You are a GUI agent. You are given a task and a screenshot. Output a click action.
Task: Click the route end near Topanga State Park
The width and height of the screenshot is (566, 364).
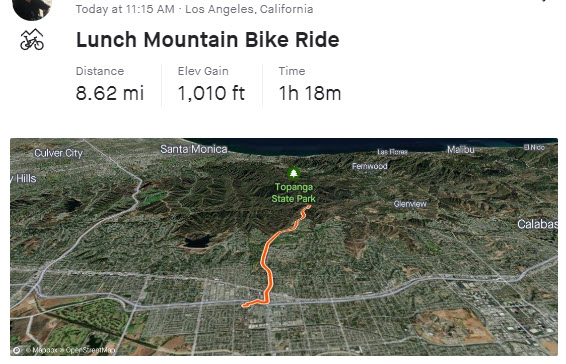click(x=309, y=207)
